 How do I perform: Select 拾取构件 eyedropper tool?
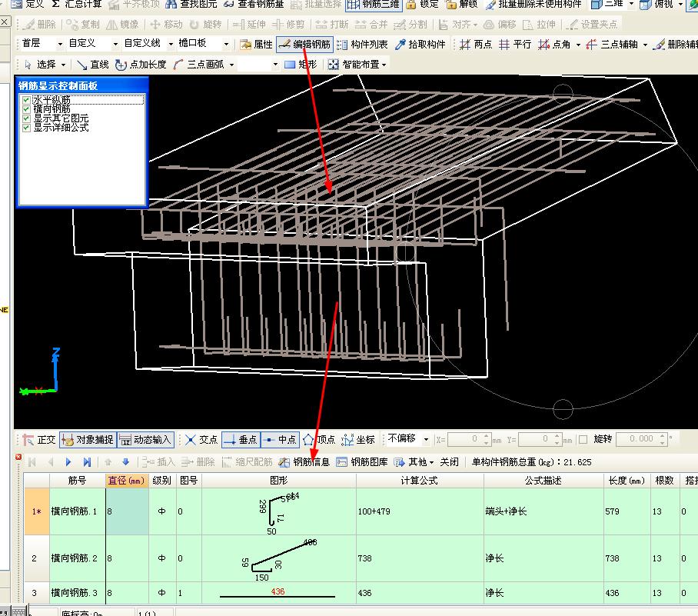coord(420,44)
